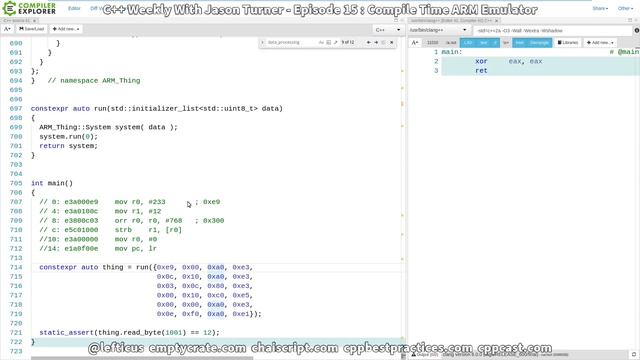Toggle Intel assembly syntax
This screenshot has height=360, width=640.
[520, 42]
